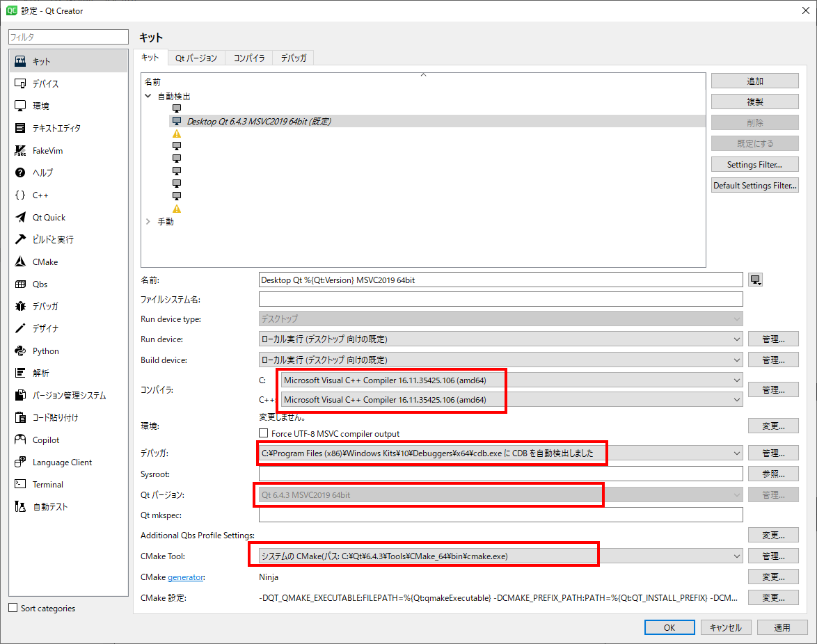Enable Force UTF-8 MSVC compiler output

[x=264, y=433]
